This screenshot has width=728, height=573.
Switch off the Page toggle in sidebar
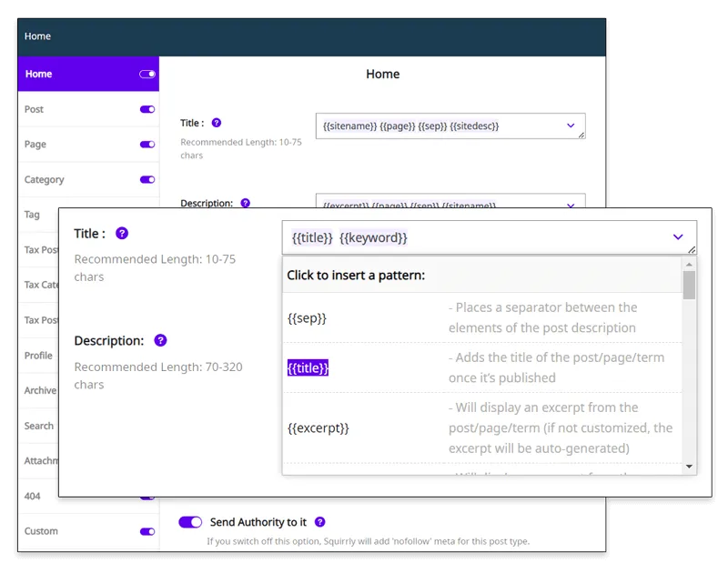(147, 145)
